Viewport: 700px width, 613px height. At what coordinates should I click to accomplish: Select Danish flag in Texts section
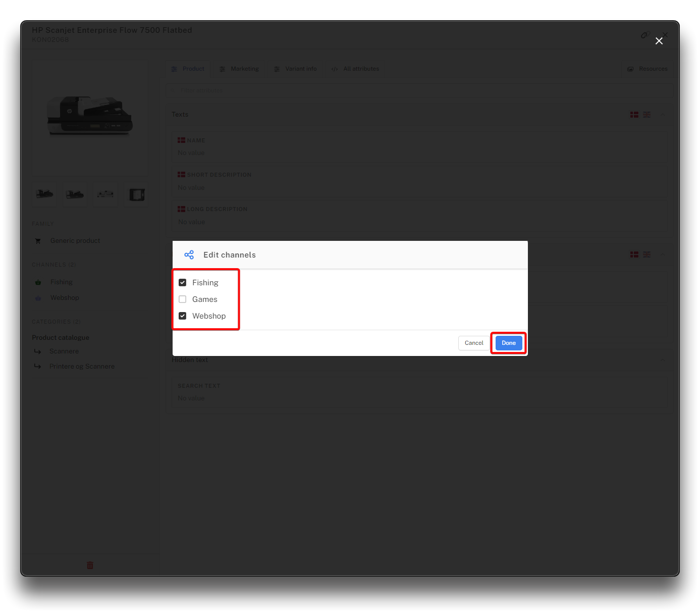tap(634, 115)
